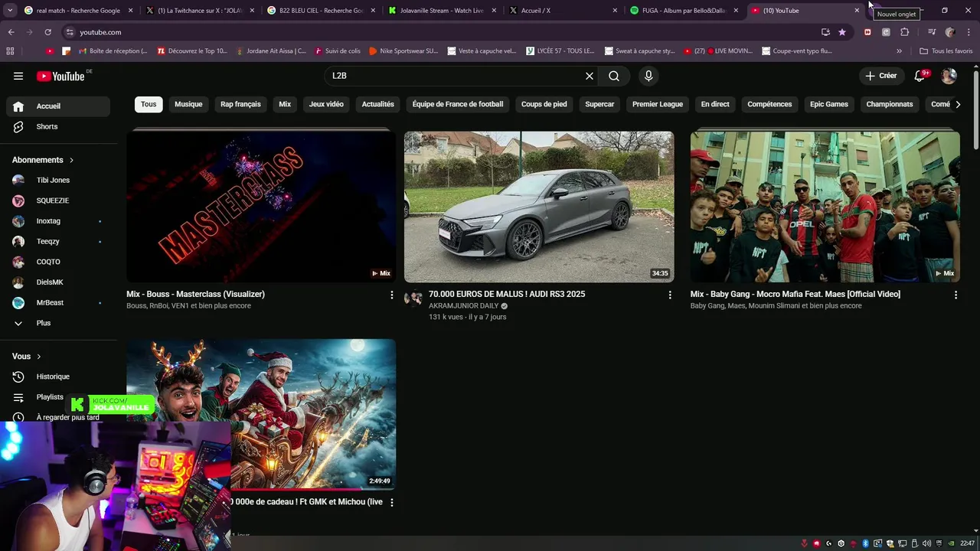Bookmark page with the star icon

(x=842, y=32)
